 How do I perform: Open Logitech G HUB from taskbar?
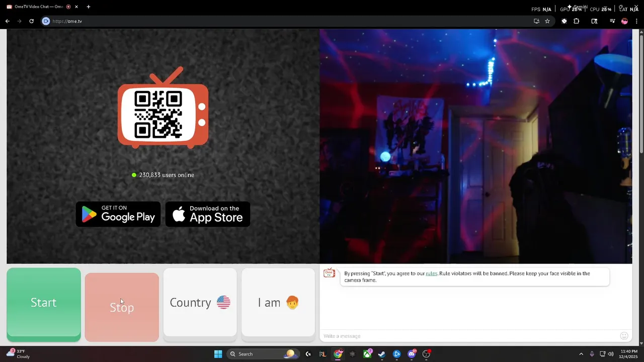308,354
